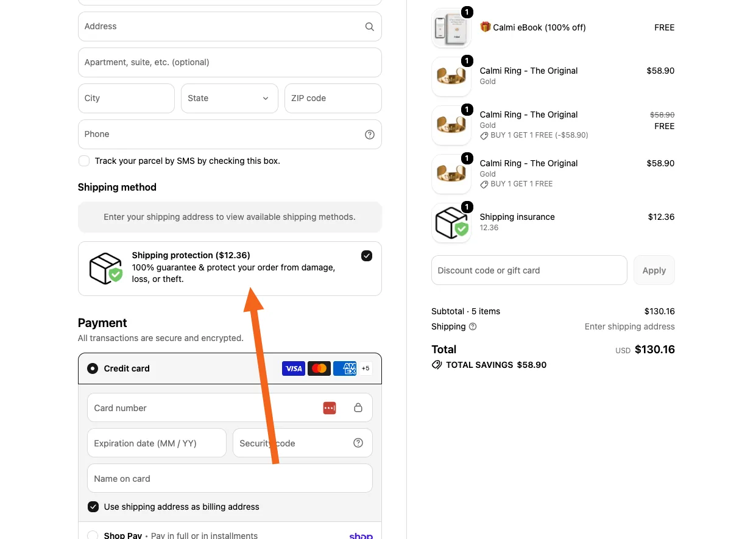756x539 pixels.
Task: Click the Shipping help question icon
Action: point(473,326)
